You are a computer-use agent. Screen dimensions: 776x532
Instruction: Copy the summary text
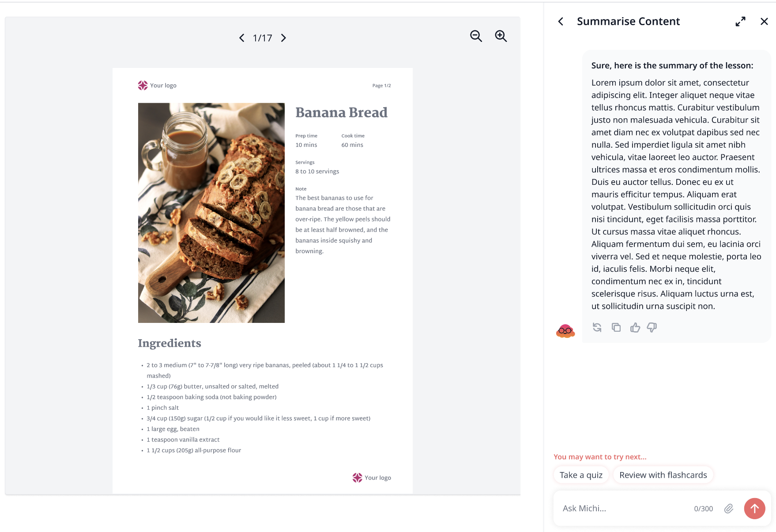click(x=616, y=327)
